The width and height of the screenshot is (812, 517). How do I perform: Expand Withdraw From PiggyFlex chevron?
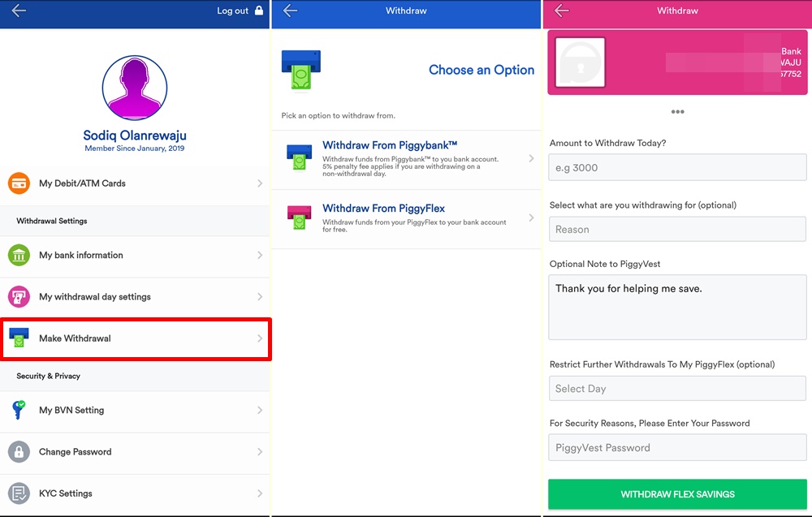coord(531,218)
